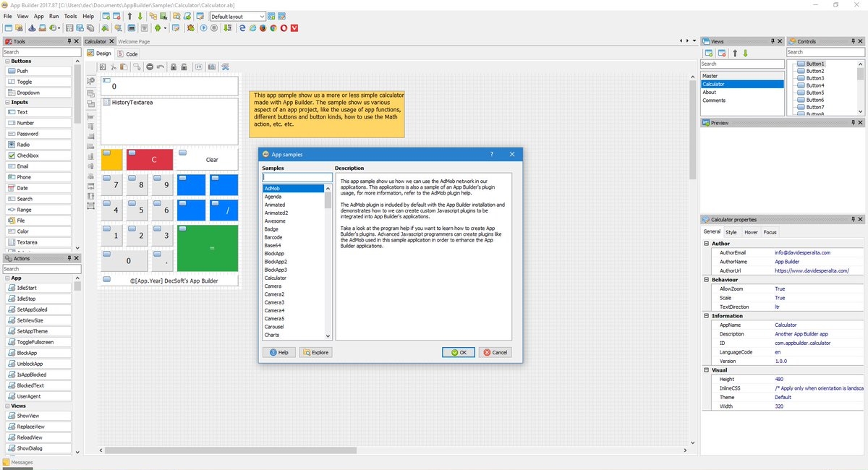The width and height of the screenshot is (868, 470).
Task: Click the Android robot build icon
Action: pyautogui.click(x=157, y=28)
